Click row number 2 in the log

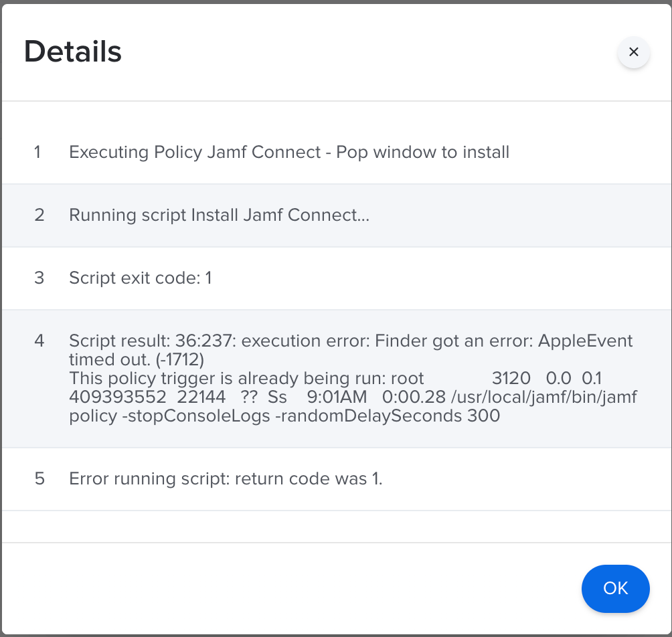coord(39,215)
